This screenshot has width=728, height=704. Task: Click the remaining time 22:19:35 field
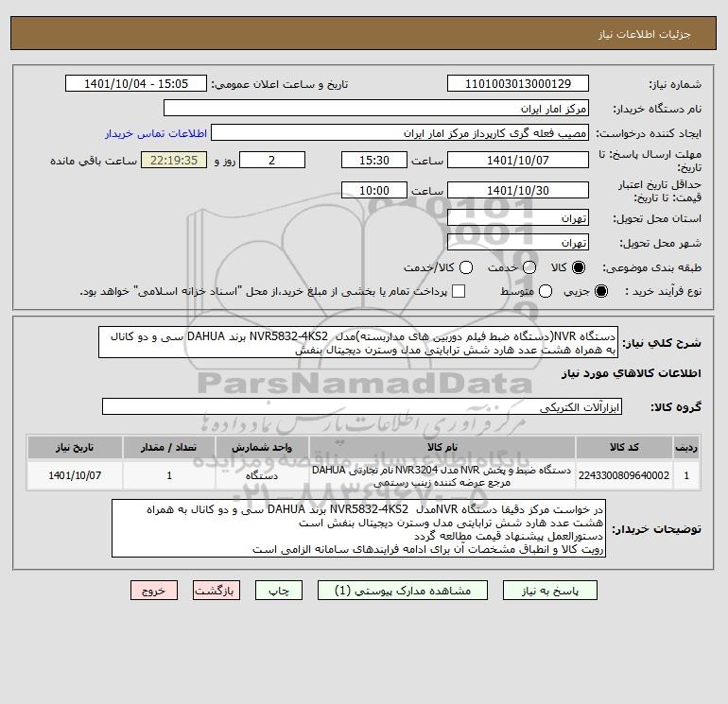(x=174, y=160)
